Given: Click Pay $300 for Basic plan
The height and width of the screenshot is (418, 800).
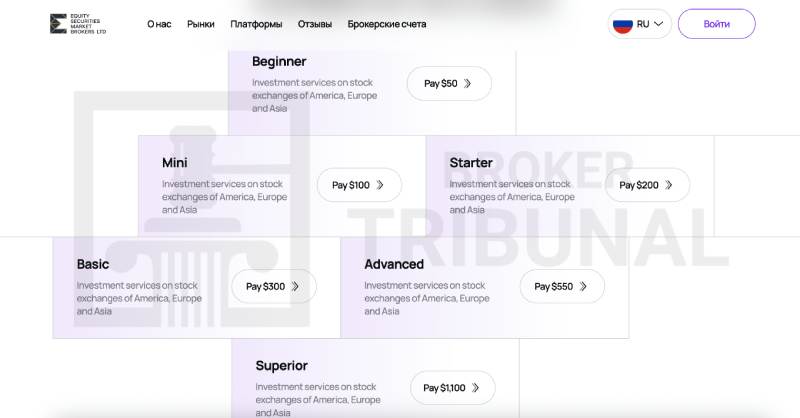Looking at the screenshot, I should 273,286.
